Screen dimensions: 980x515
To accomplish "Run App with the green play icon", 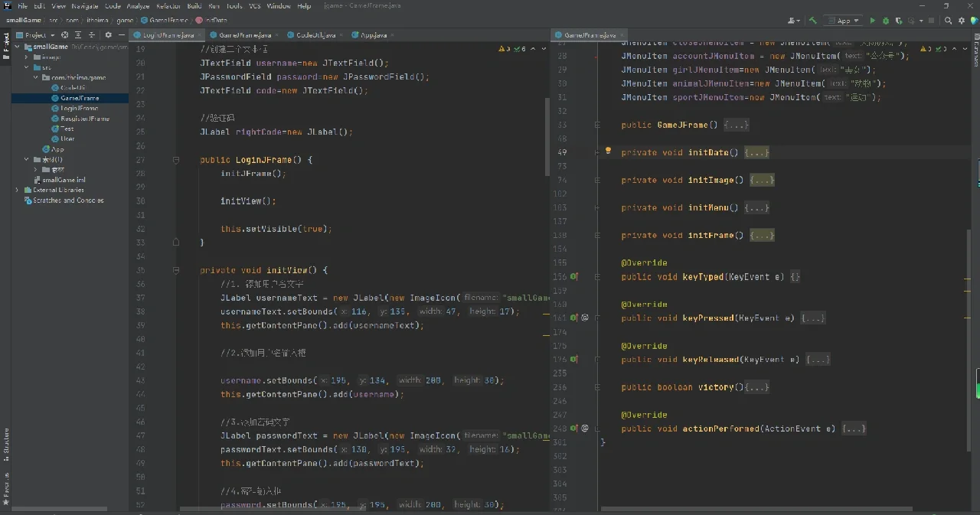I will (x=874, y=21).
